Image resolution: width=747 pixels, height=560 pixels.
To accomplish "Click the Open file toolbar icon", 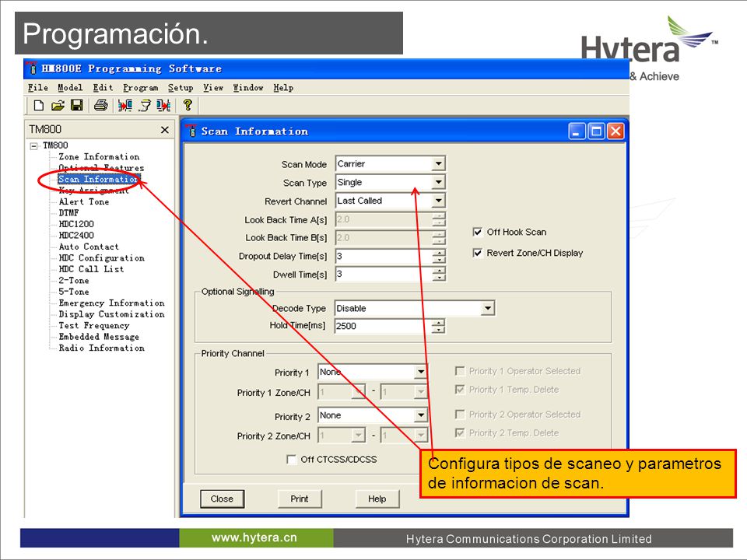I will point(58,105).
